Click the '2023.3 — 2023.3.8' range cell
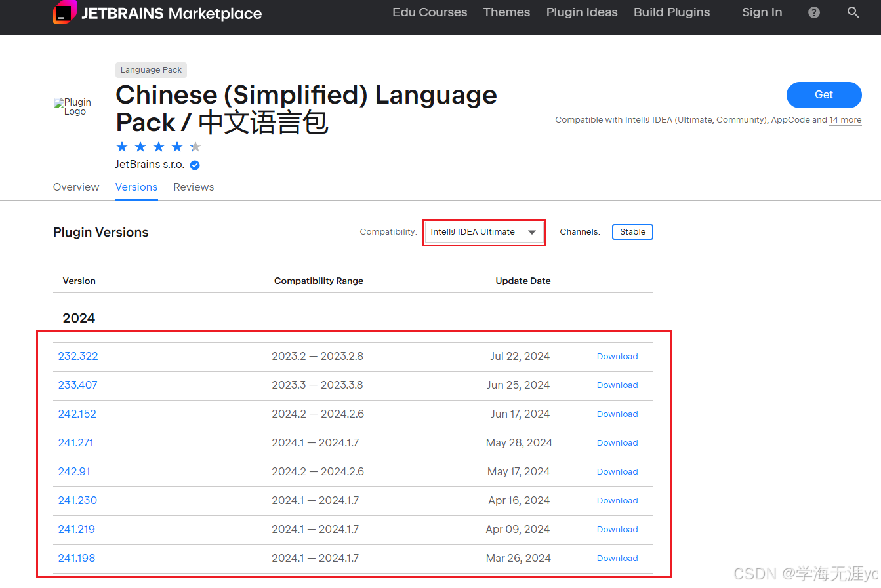Image resolution: width=881 pixels, height=588 pixels. (x=318, y=385)
